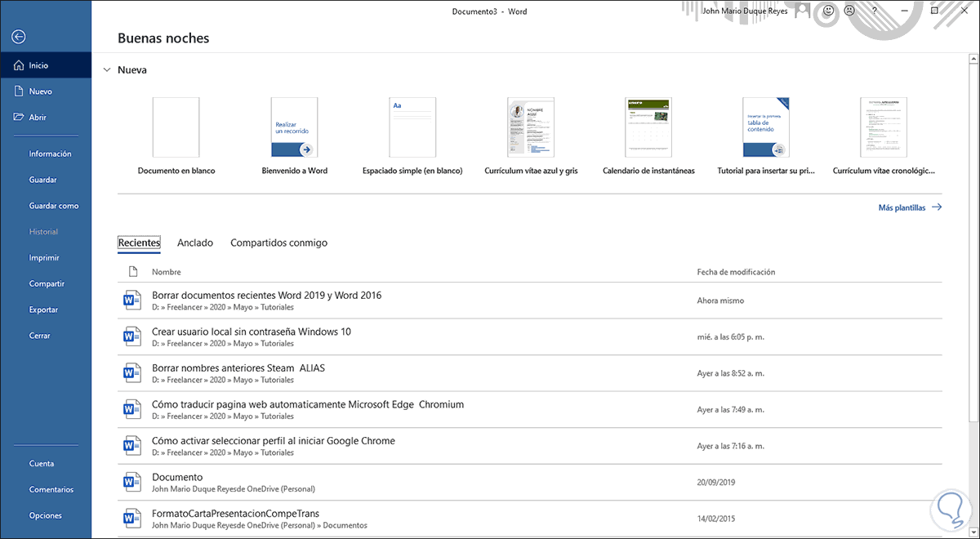Click Word icon beside 'Documento' file
The image size is (980, 539).
tap(131, 482)
